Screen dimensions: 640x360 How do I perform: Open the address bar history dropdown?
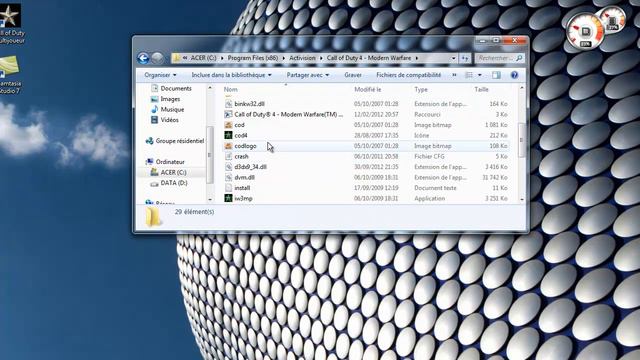click(x=453, y=58)
